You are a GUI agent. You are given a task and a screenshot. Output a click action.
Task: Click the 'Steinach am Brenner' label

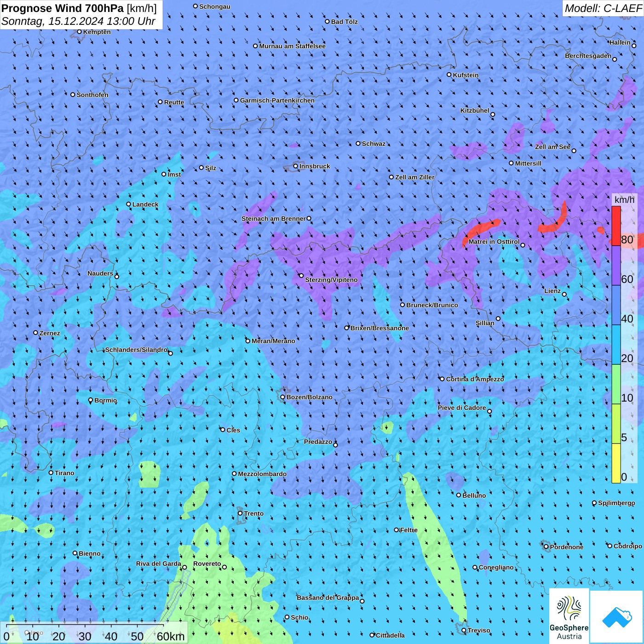click(274, 218)
